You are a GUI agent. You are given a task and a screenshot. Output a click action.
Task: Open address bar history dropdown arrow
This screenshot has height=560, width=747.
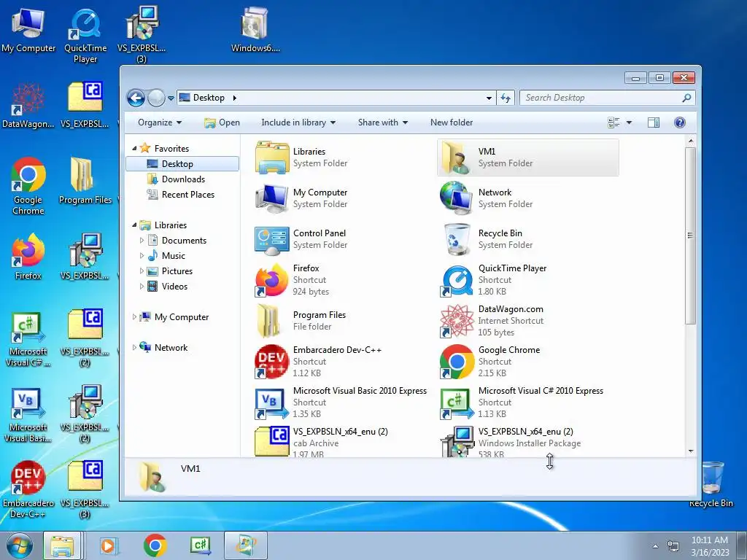[x=489, y=98]
